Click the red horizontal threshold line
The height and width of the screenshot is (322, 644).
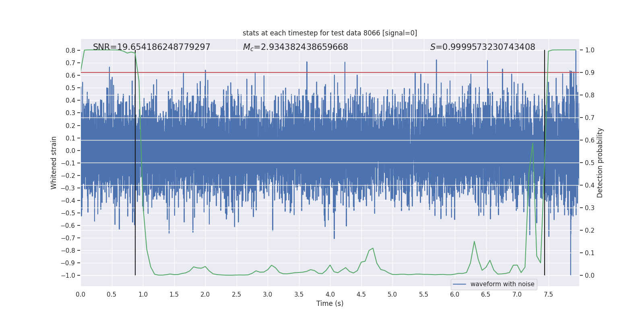click(330, 73)
